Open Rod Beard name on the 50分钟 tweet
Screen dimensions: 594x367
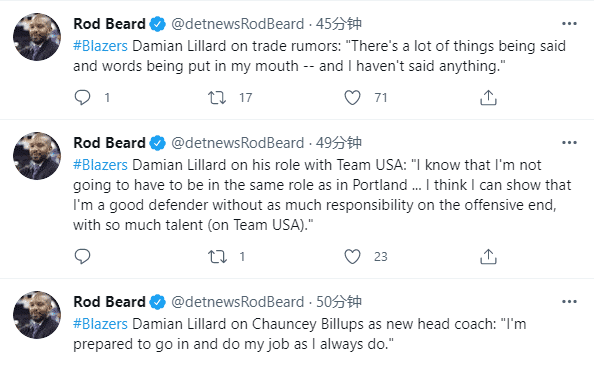click(109, 302)
